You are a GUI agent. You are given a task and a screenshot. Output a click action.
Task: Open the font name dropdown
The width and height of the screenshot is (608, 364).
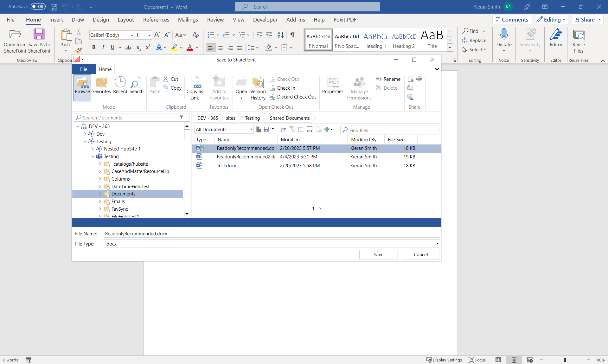pos(132,35)
